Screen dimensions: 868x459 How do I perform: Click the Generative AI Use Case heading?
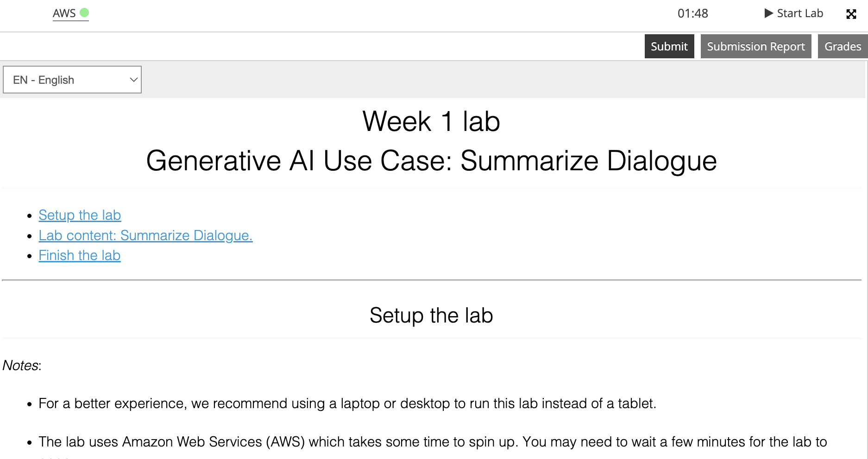[431, 161]
